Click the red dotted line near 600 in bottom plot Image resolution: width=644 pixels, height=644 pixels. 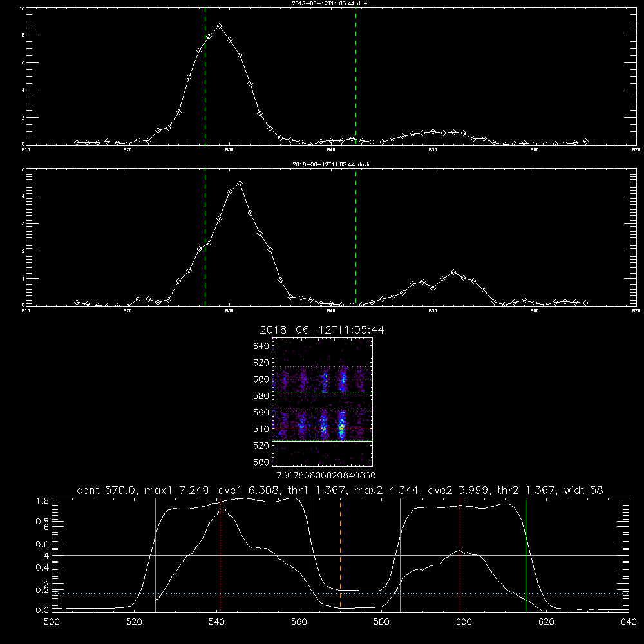[460, 554]
